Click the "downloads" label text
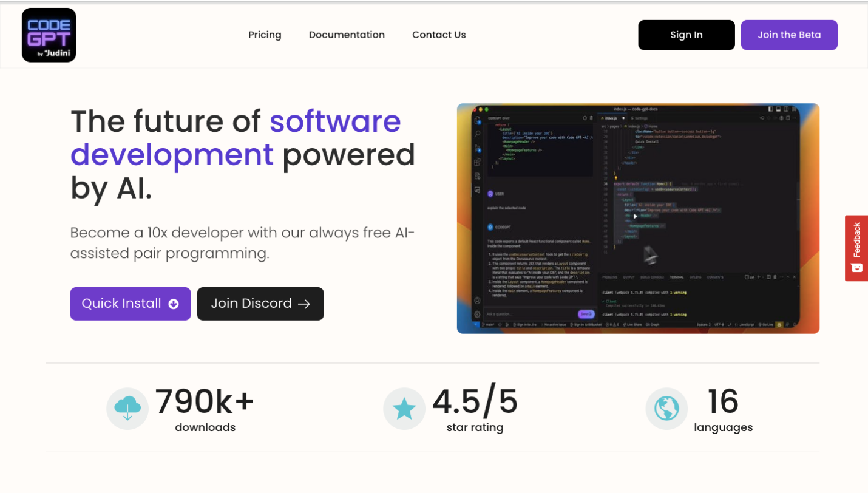Screen dimensions: 868x493 [x=205, y=427]
